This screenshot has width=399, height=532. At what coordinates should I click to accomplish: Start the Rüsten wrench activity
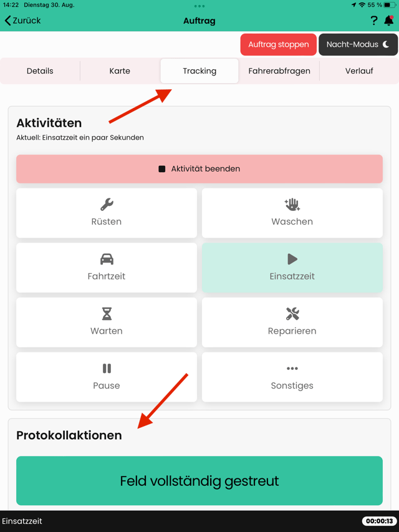pyautogui.click(x=107, y=213)
